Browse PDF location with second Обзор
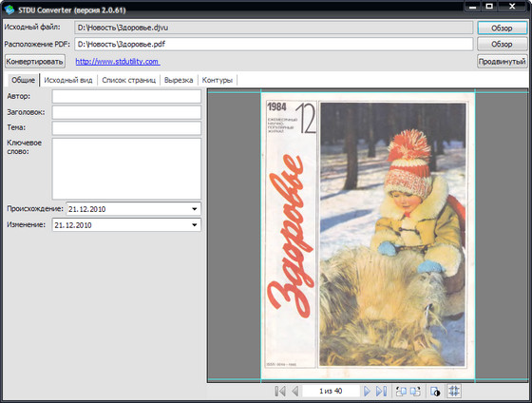The height and width of the screenshot is (403, 532). [x=503, y=44]
